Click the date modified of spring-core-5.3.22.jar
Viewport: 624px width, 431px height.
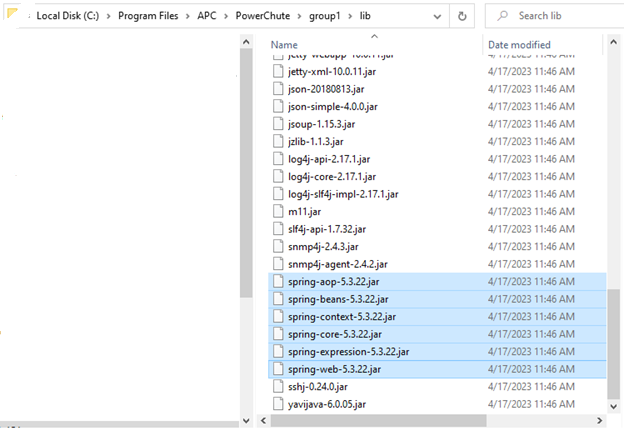[531, 334]
